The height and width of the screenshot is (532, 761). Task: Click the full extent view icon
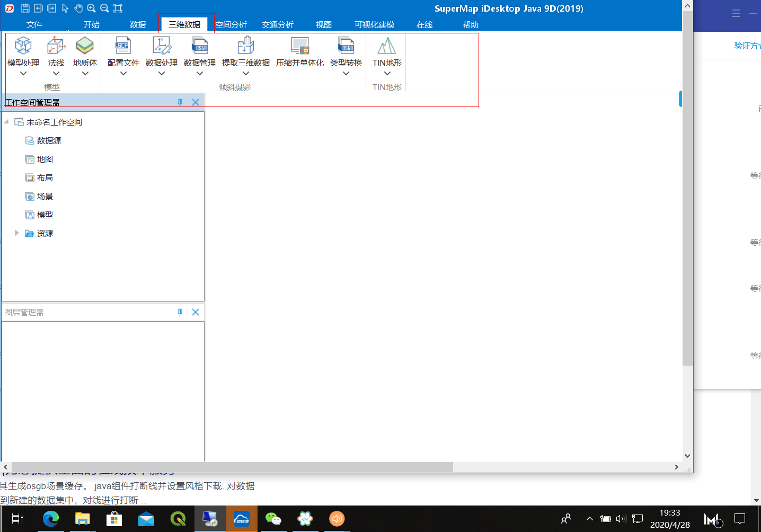coord(118,8)
